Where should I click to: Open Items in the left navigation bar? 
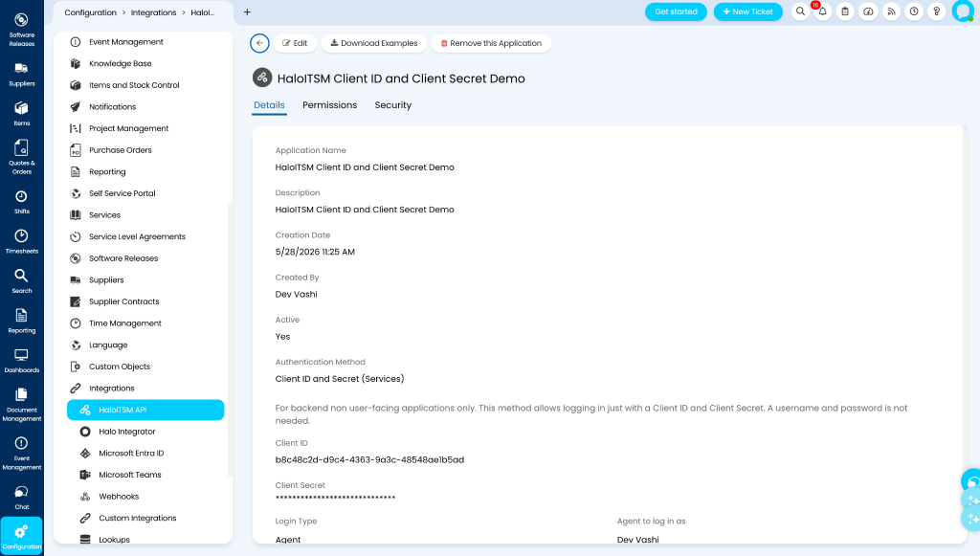click(x=22, y=114)
